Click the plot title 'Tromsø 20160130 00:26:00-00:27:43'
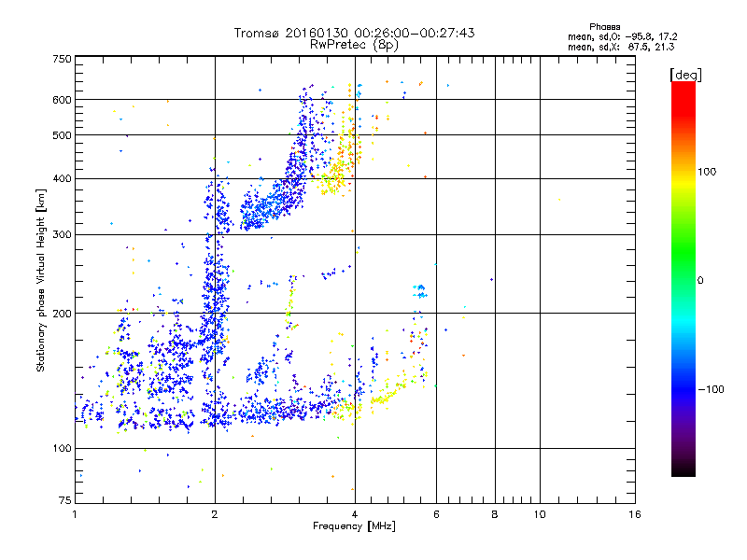The height and width of the screenshot is (560, 747). pos(354,33)
